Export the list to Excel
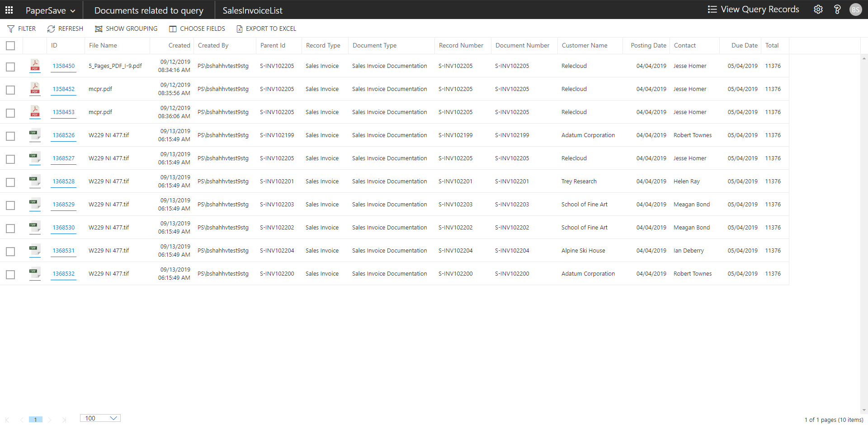This screenshot has height=425, width=868. tap(266, 29)
